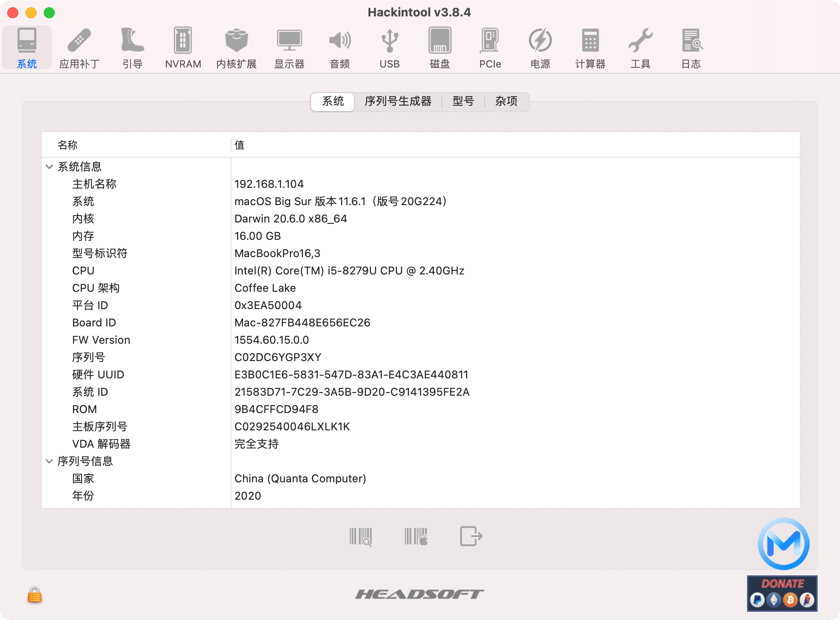
Task: Click the China (Quanta Computer) value
Action: (x=300, y=479)
